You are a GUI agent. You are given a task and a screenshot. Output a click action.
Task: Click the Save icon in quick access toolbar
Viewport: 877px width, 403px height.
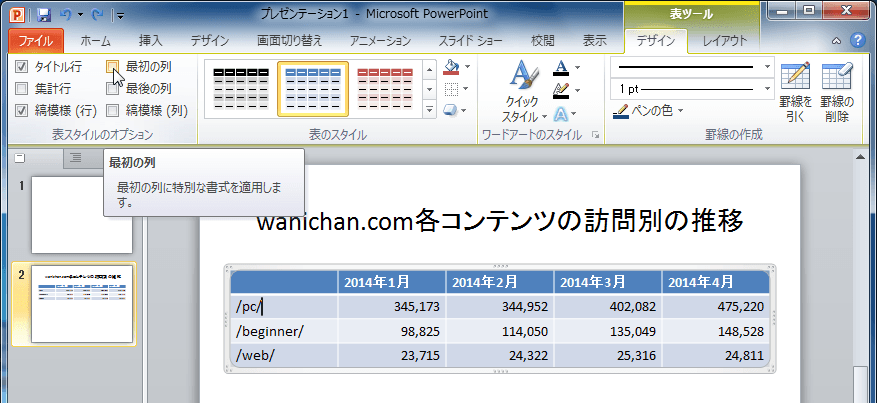point(44,15)
